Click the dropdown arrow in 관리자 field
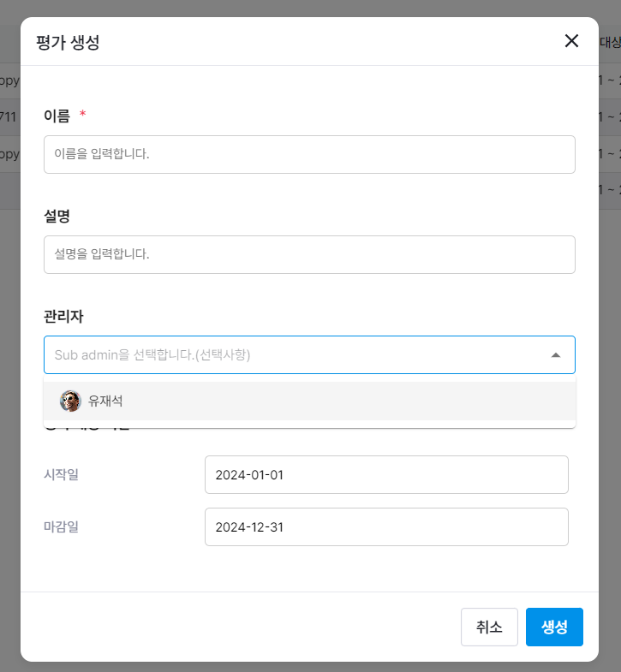The height and width of the screenshot is (672, 621). point(556,355)
